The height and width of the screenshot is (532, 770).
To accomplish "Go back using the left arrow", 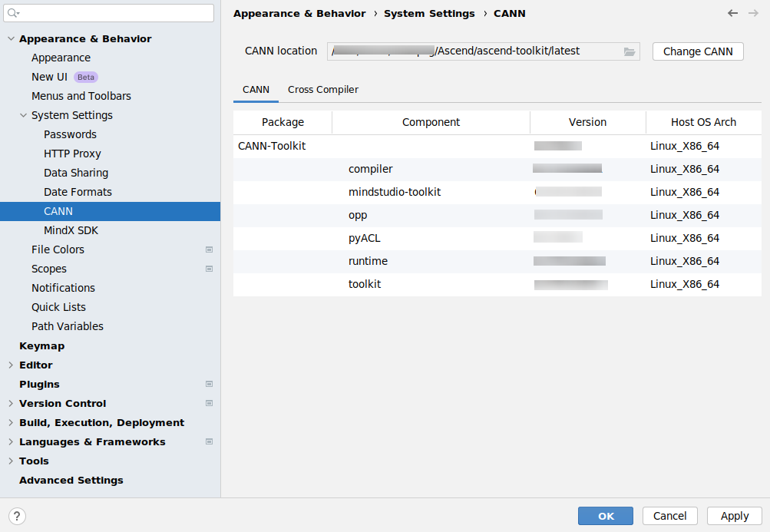I will point(732,13).
